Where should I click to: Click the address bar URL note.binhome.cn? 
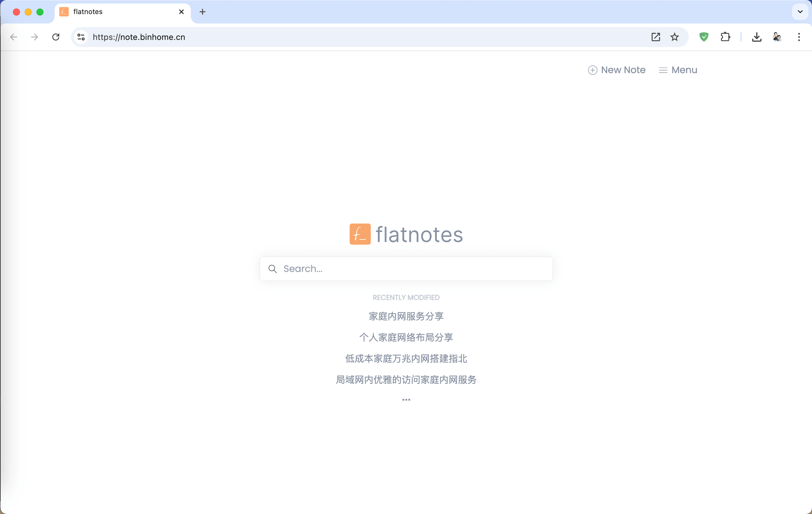tap(139, 37)
